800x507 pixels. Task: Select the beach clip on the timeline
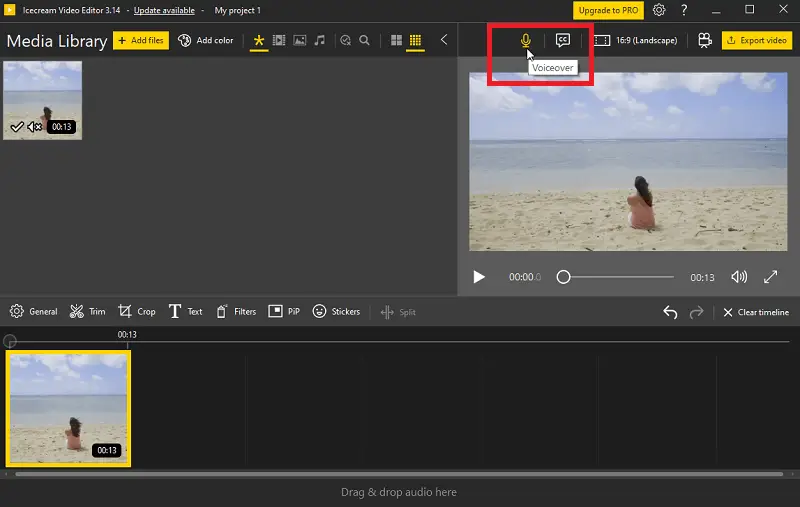[68, 409]
